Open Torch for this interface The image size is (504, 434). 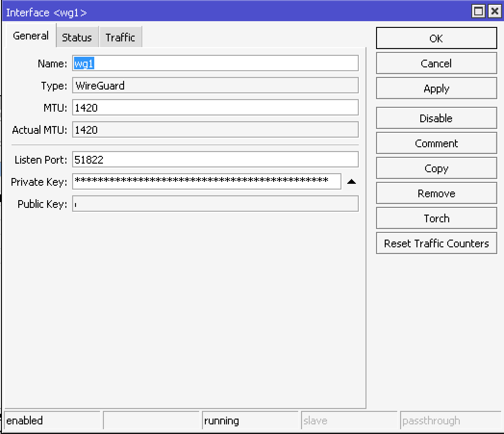tap(437, 218)
